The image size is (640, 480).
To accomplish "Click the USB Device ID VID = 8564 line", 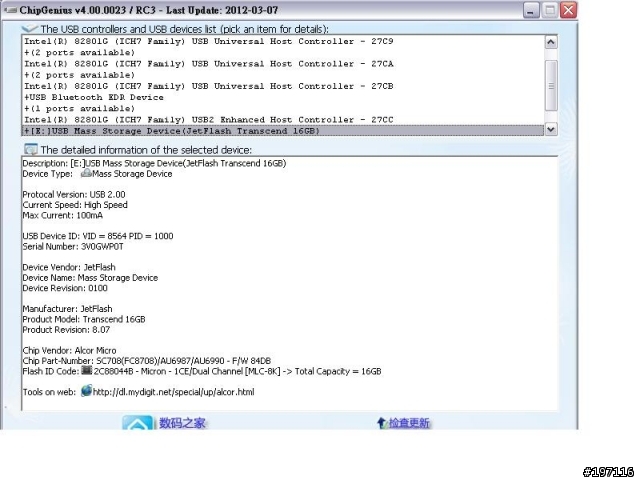I will click(98, 236).
